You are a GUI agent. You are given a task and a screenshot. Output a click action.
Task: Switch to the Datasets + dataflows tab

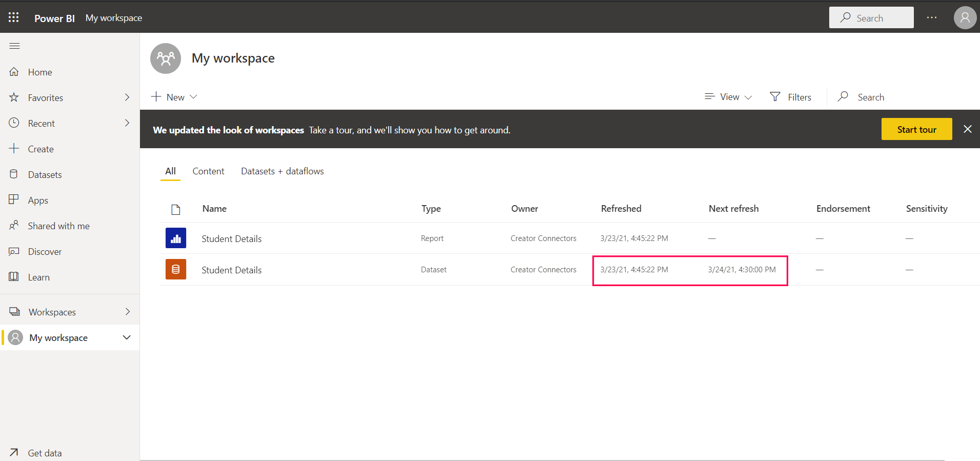point(283,171)
